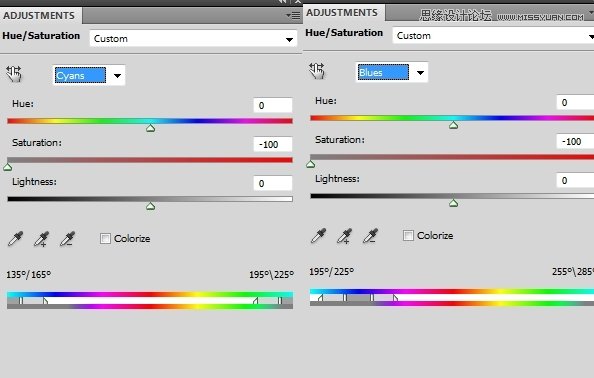Click the Hue/Saturation title in left panel
The width and height of the screenshot is (594, 378).
(41, 36)
